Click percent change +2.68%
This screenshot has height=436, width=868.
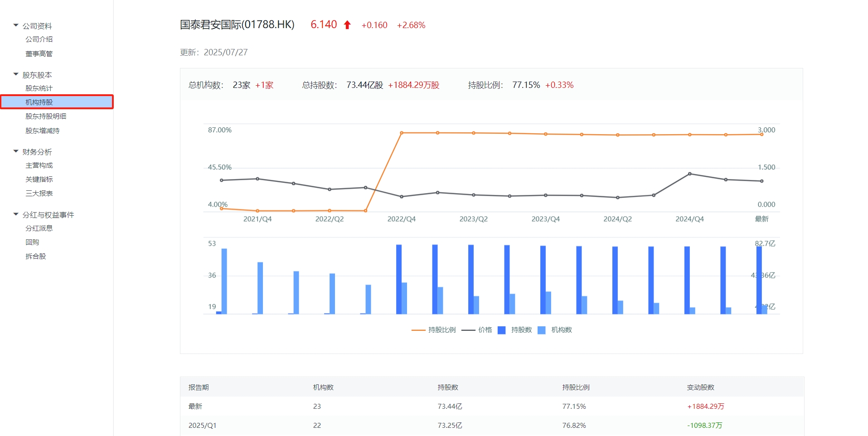coord(411,25)
